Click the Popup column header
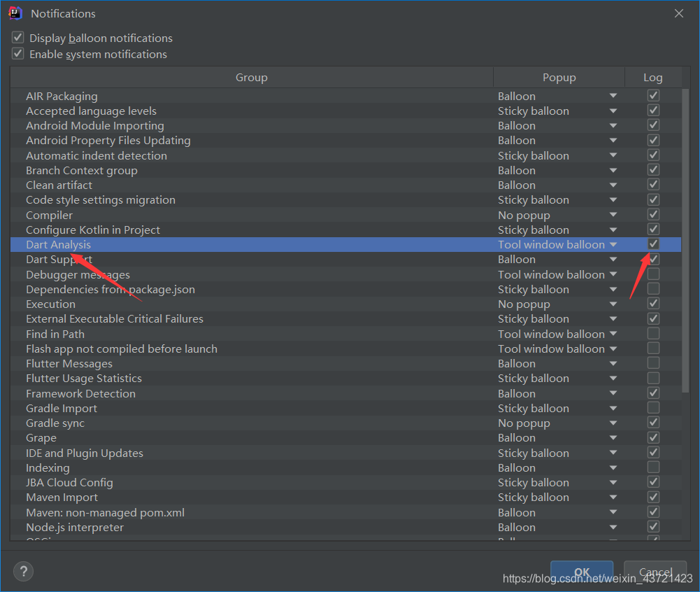This screenshot has height=592, width=700. (x=559, y=77)
